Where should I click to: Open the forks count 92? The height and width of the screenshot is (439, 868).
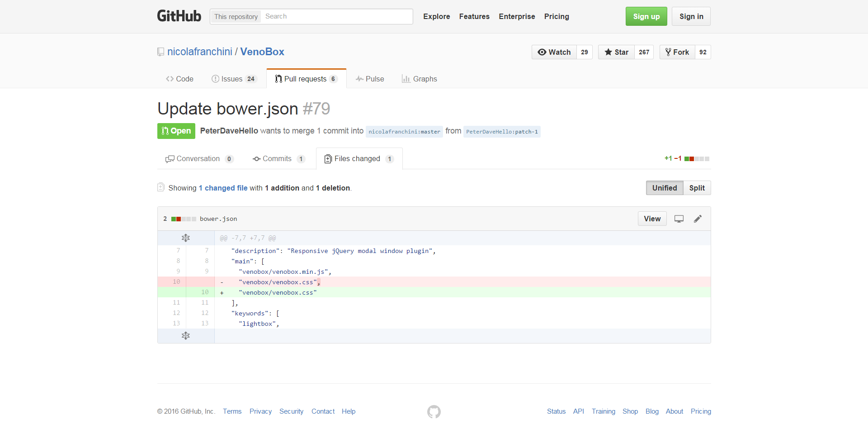tap(703, 52)
